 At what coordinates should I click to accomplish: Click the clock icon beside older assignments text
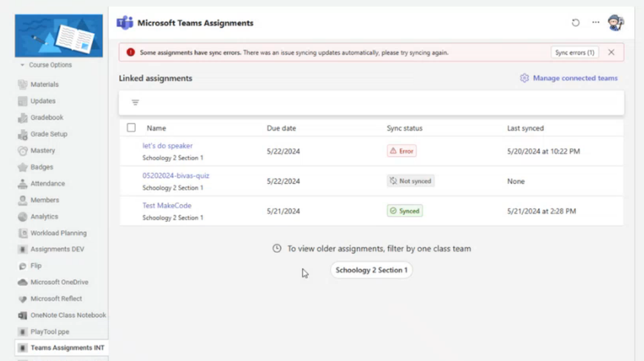[x=277, y=248]
